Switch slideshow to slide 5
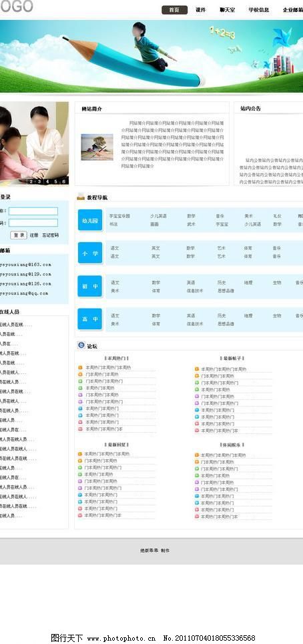 click(x=55, y=181)
